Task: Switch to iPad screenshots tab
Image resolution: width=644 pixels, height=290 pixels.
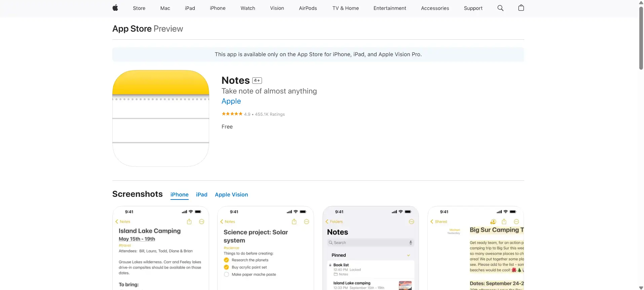Action: tap(202, 194)
